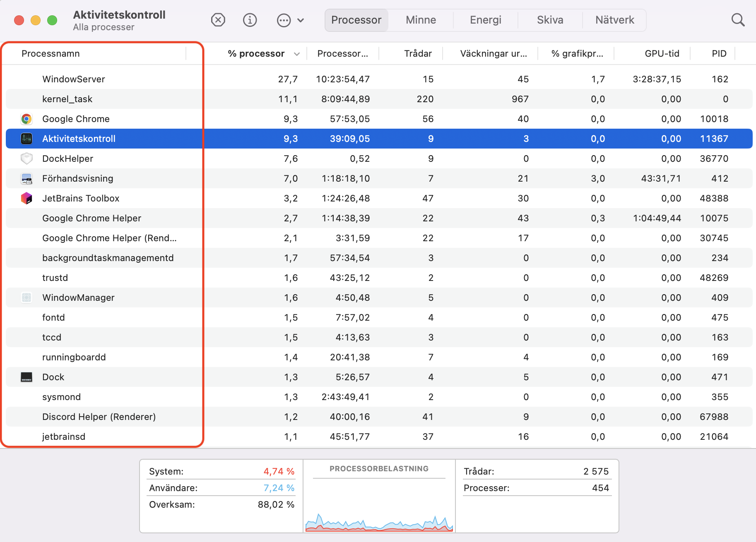Select the sysmond process row
This screenshot has width=756, height=542.
tap(379, 397)
